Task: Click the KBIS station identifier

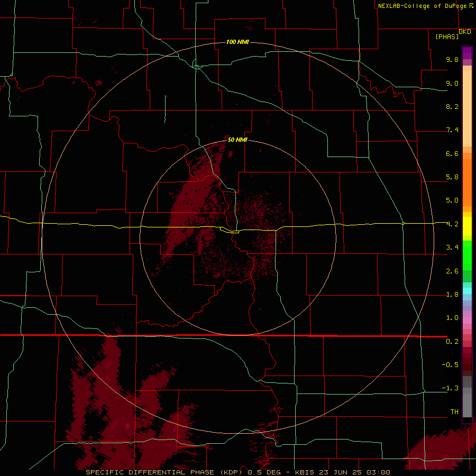Action: pyautogui.click(x=305, y=472)
